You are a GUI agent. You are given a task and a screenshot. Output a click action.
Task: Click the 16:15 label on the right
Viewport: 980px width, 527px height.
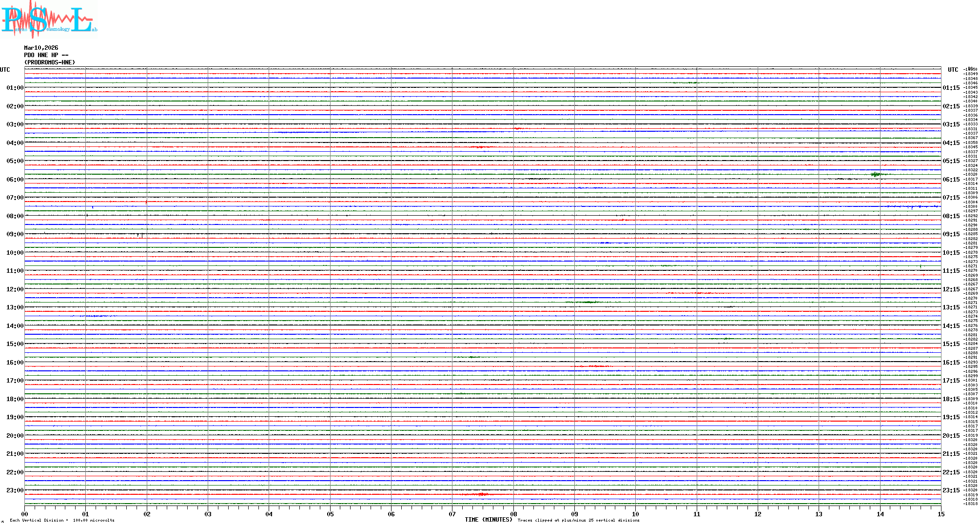point(951,363)
